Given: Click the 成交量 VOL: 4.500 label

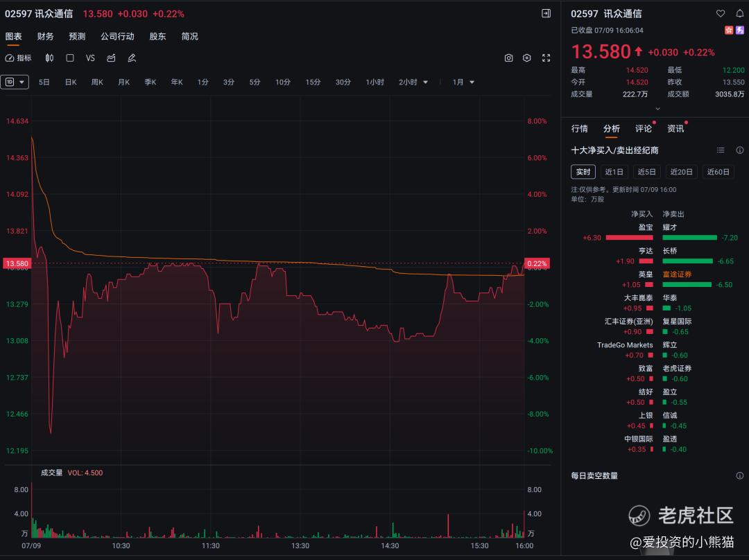Looking at the screenshot, I should [71, 473].
